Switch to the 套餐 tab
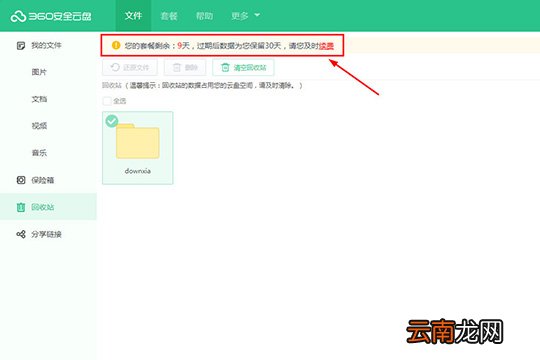Screen dimensions: 540x360 coord(169,16)
